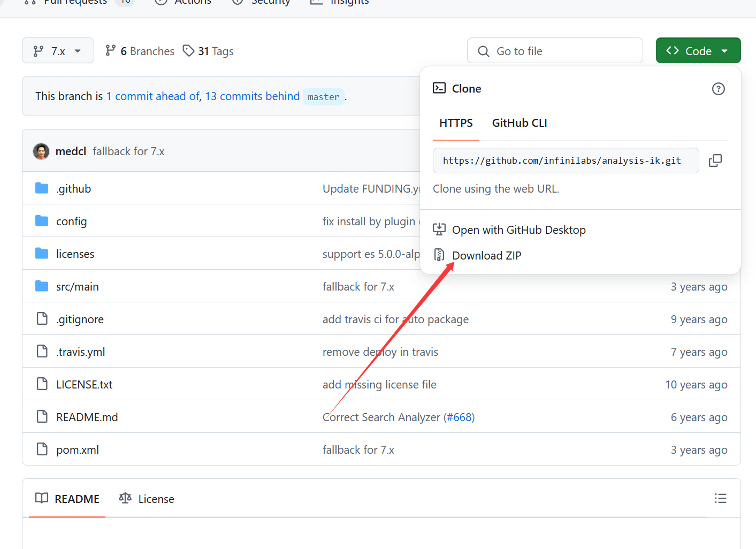
Task: Click '10 years ago' on LICENSE.txt row
Action: [x=696, y=385]
